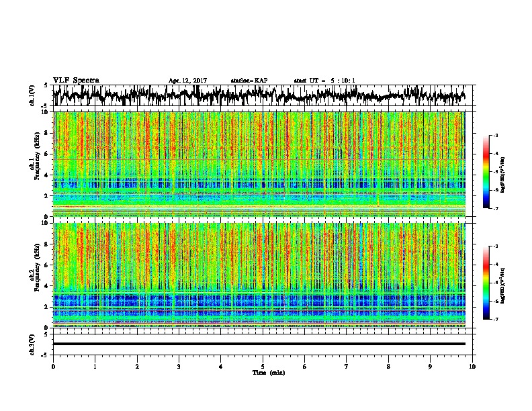Click time axis tick label "3"
532x411 pixels.
click(179, 367)
